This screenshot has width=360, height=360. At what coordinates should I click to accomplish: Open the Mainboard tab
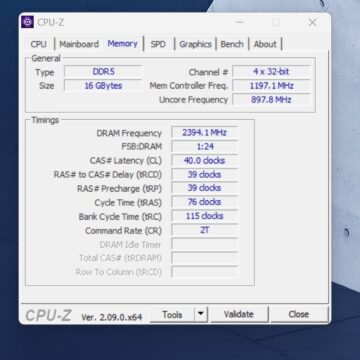[79, 44]
